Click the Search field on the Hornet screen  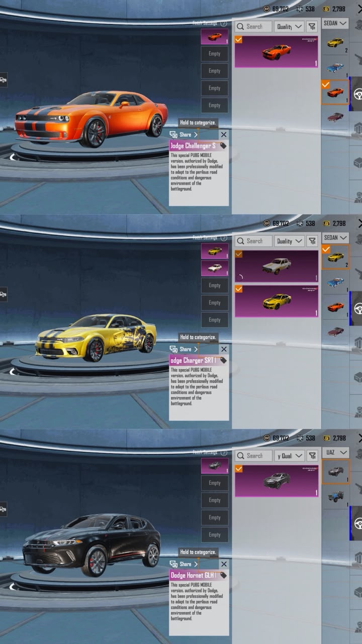pos(254,456)
